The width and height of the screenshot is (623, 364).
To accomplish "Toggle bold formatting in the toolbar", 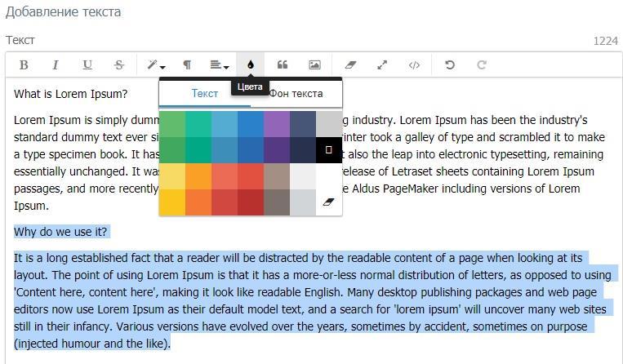I will point(24,64).
